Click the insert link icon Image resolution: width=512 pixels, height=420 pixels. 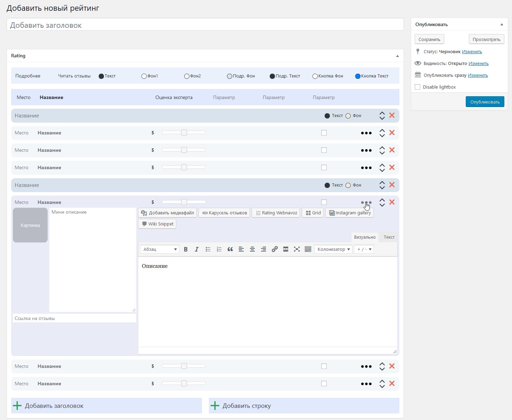(275, 249)
